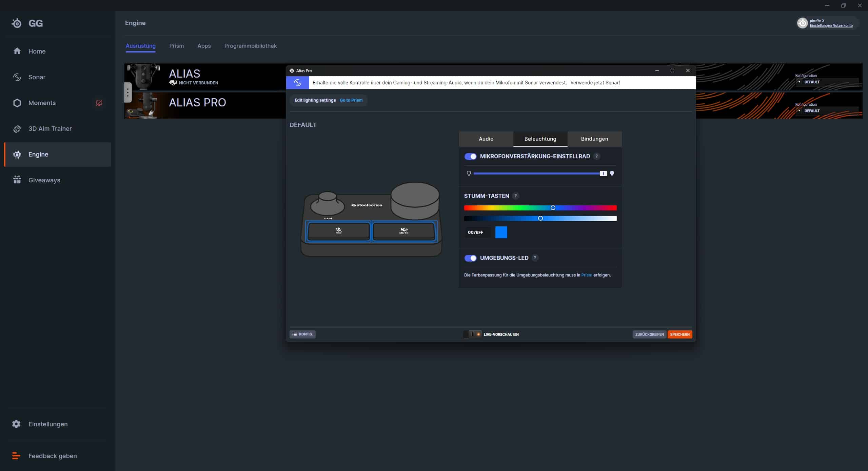Switch to the Audio tab

point(486,139)
